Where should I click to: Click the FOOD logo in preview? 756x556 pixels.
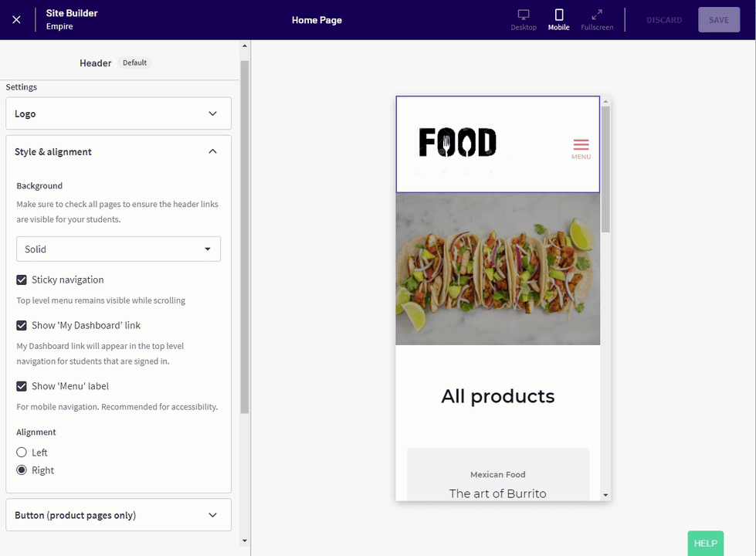point(458,142)
